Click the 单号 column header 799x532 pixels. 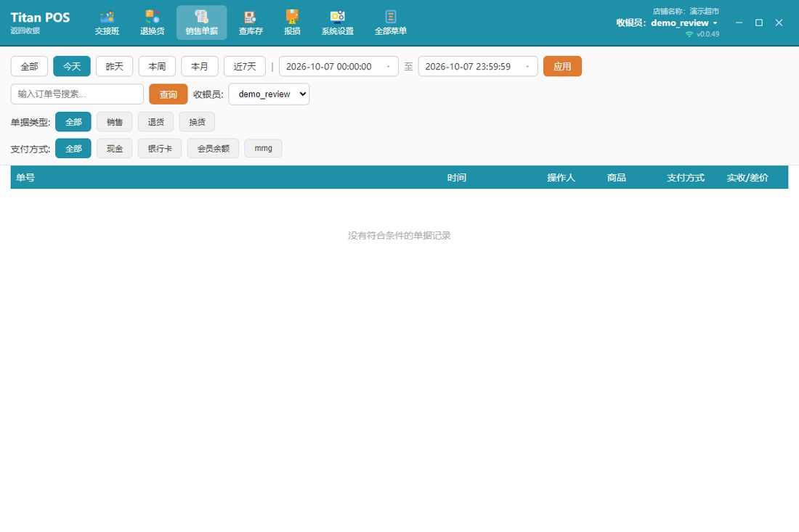(x=25, y=178)
